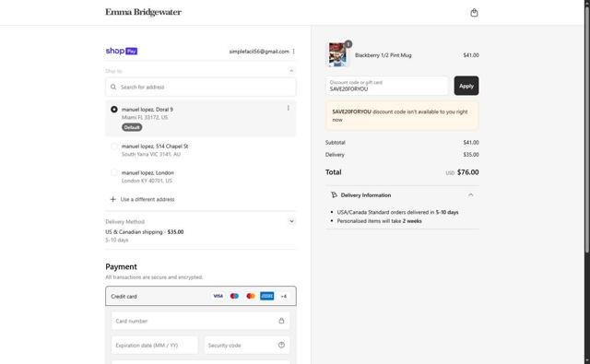Click Personalised items will take 2 weeks
The height and width of the screenshot is (364, 590).
tap(379, 221)
